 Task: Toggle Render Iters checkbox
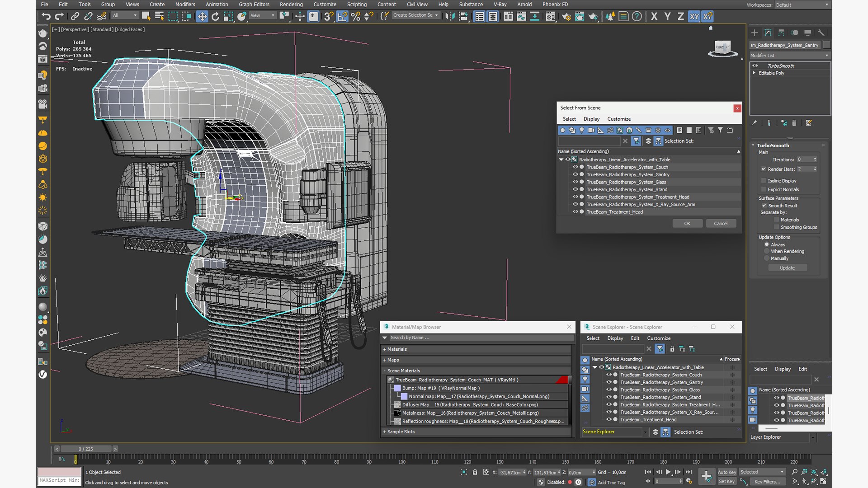[x=764, y=169]
